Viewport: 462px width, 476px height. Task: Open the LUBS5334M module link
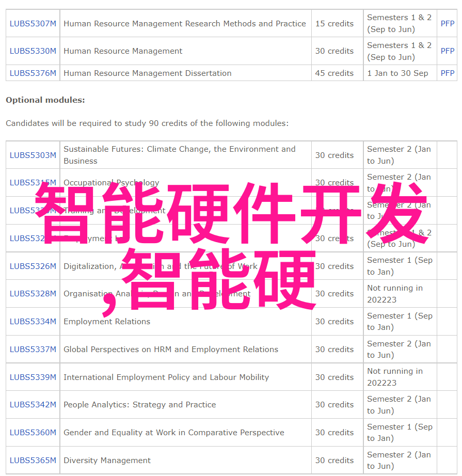pyautogui.click(x=33, y=322)
